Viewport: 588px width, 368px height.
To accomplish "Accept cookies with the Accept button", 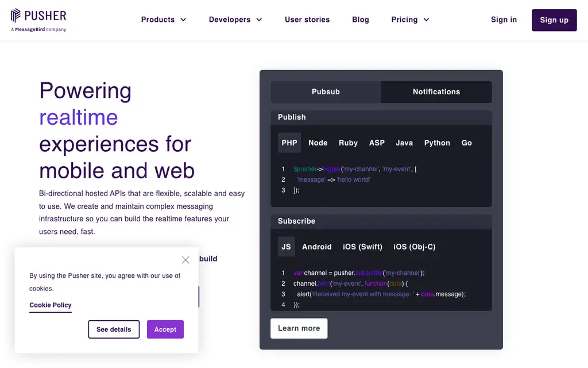I will (165, 329).
